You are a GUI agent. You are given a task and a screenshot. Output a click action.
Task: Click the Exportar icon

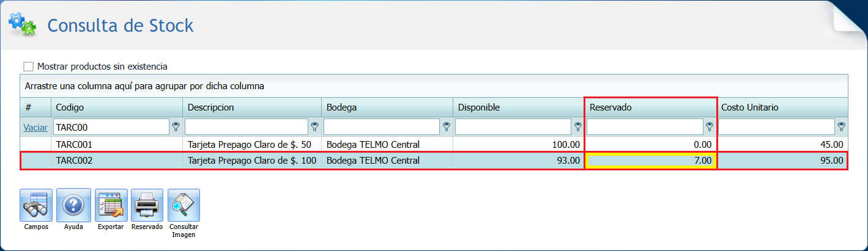point(111,205)
